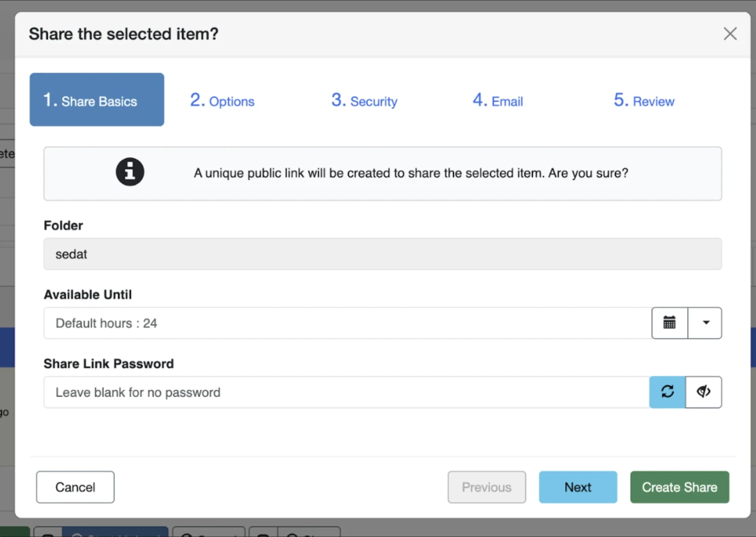Cancel the share dialog

[x=75, y=487]
